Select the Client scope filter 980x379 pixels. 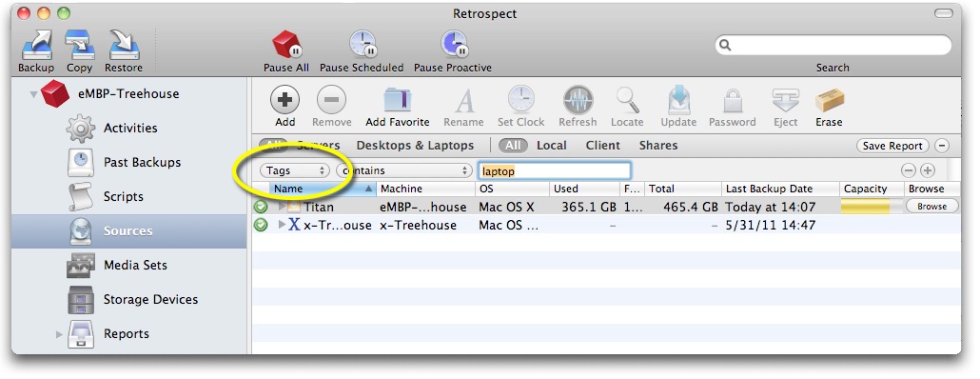[x=602, y=146]
